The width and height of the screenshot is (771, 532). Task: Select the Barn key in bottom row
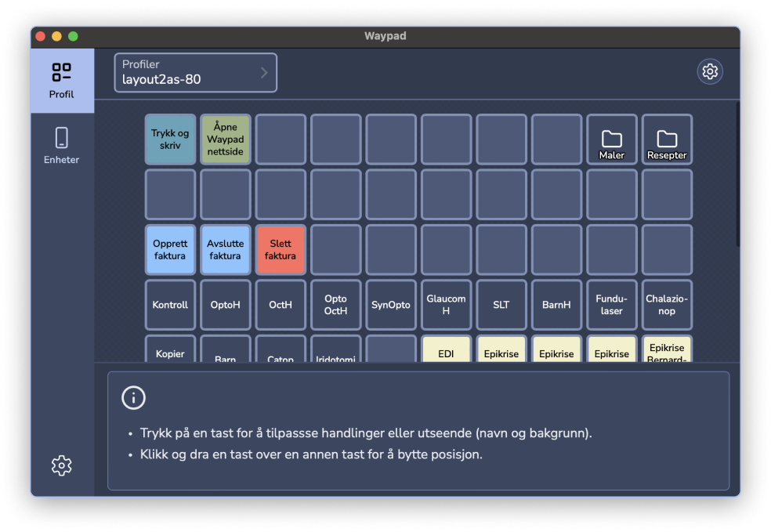(x=225, y=349)
